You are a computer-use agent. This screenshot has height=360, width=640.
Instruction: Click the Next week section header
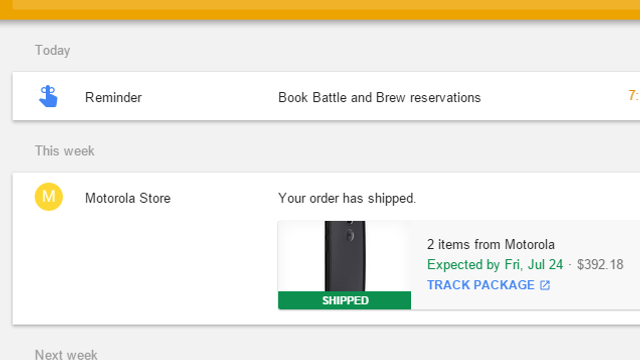tap(66, 354)
